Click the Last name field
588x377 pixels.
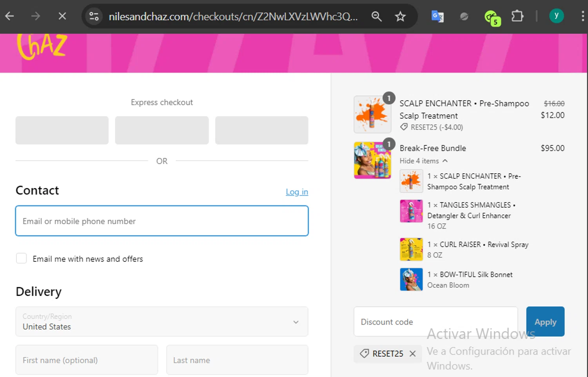(237, 360)
